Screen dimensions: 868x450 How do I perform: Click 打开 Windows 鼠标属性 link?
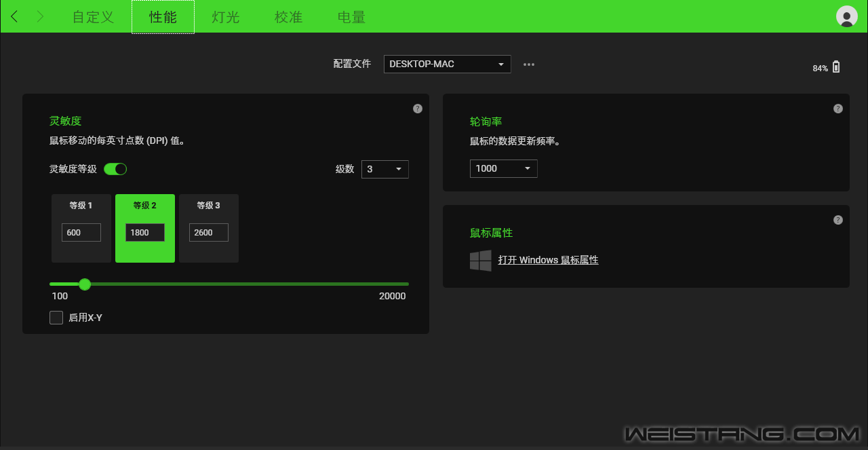click(x=548, y=260)
